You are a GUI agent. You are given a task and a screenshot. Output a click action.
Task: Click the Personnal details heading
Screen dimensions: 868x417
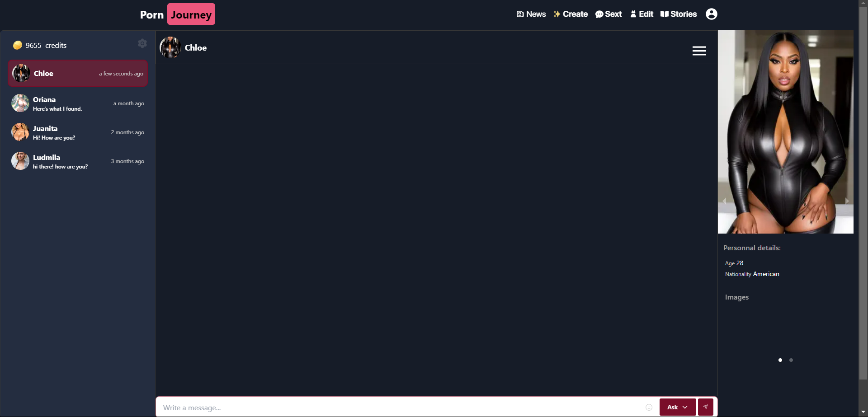(752, 248)
